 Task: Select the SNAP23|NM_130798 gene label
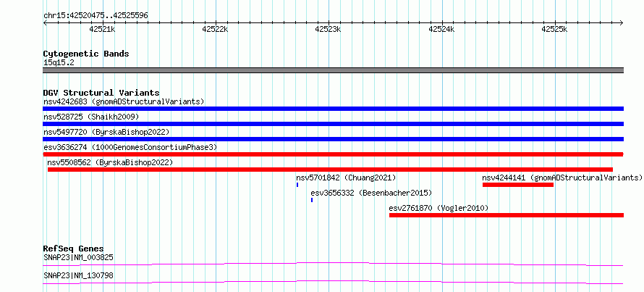click(78, 275)
